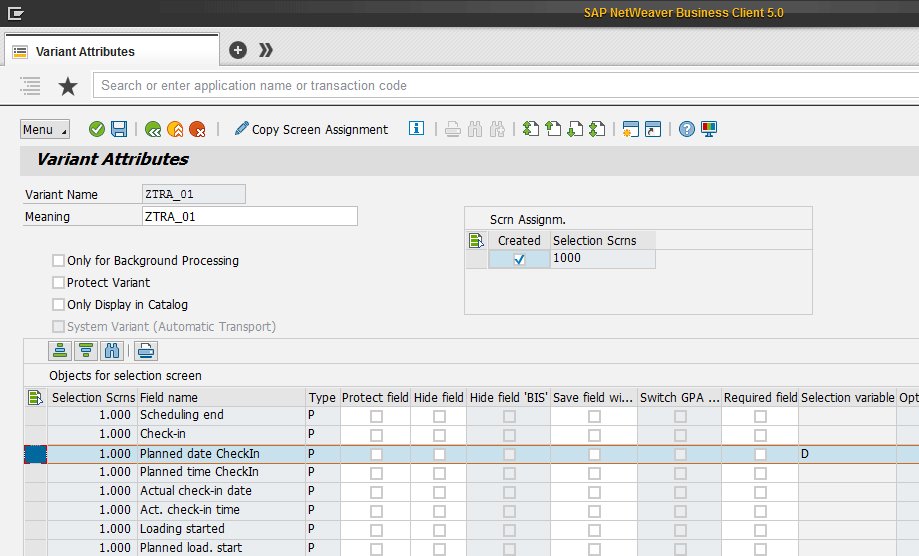Screen dimensions: 919x556
Task: Click the navigation list icon beside the star
Action: pos(30,86)
